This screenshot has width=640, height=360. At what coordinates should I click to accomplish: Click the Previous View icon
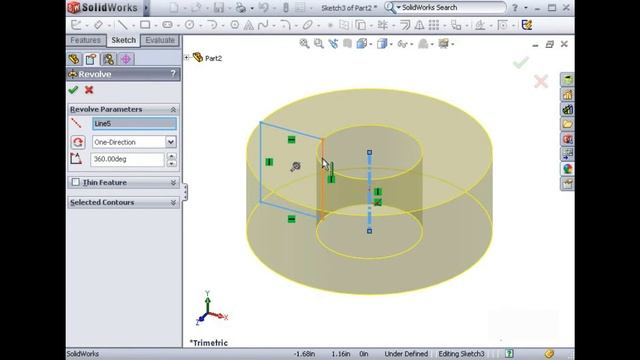(333, 44)
